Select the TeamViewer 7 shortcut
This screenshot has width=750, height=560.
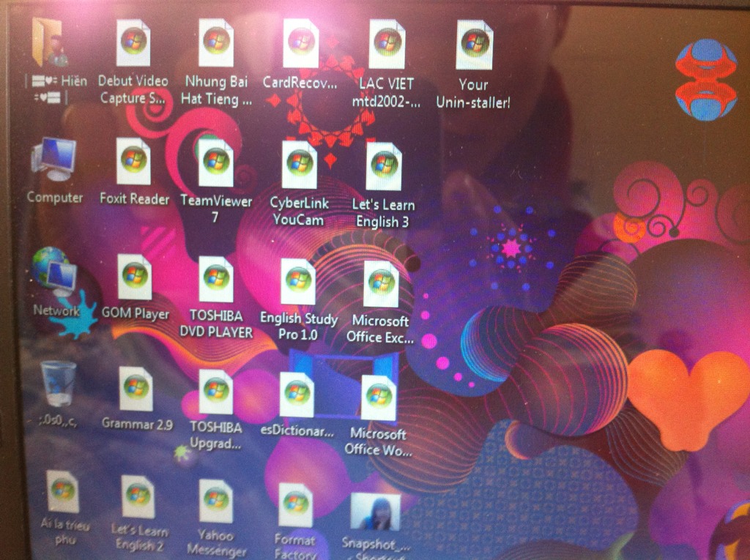pos(215,163)
